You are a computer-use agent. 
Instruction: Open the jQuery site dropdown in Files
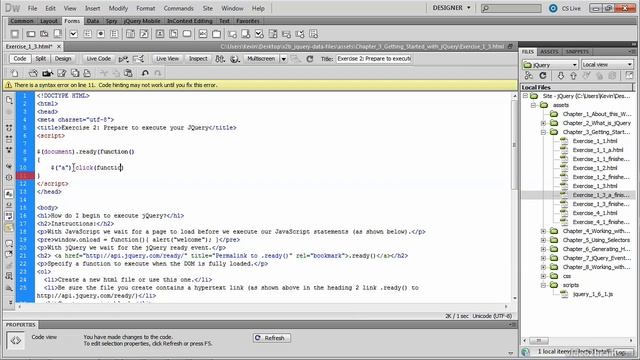tap(550, 64)
